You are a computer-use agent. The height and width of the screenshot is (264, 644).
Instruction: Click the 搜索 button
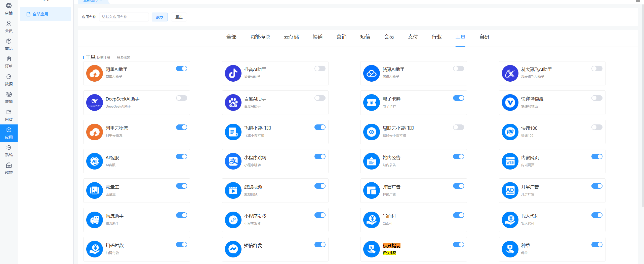click(x=160, y=17)
